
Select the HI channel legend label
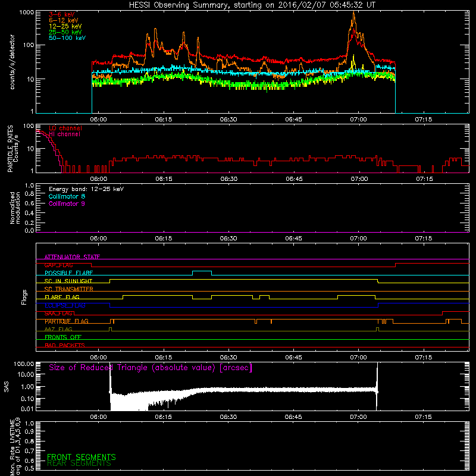(64, 134)
